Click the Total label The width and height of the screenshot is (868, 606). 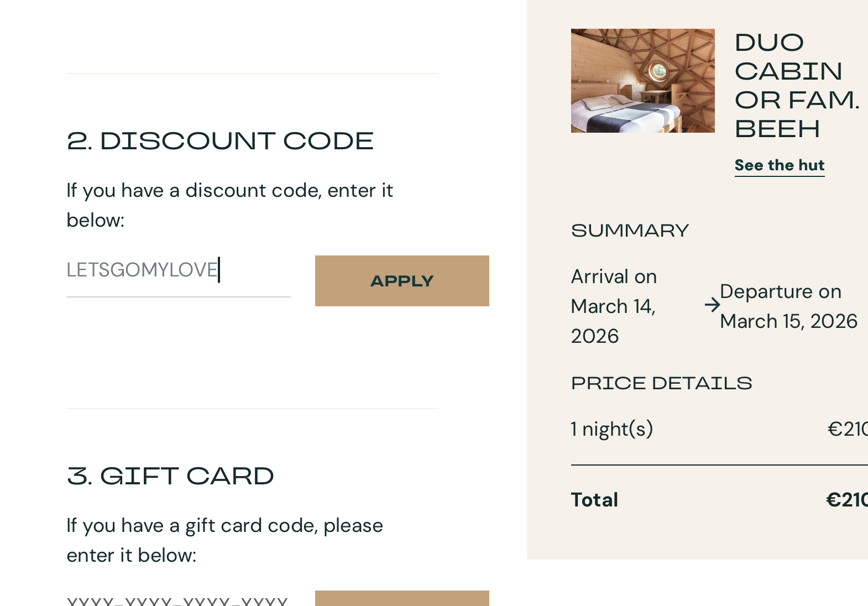tap(594, 500)
